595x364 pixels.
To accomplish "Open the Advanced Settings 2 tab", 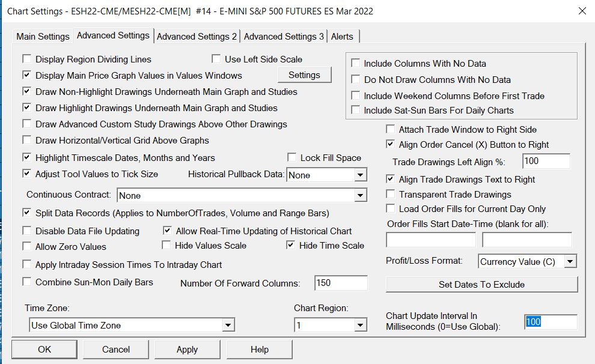I will (197, 37).
